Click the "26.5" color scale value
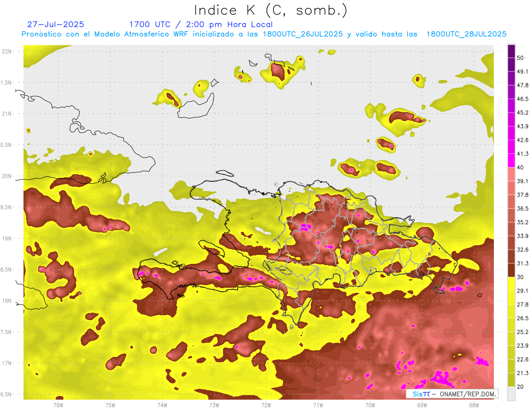Screen dimensions: 532x411 523,318
